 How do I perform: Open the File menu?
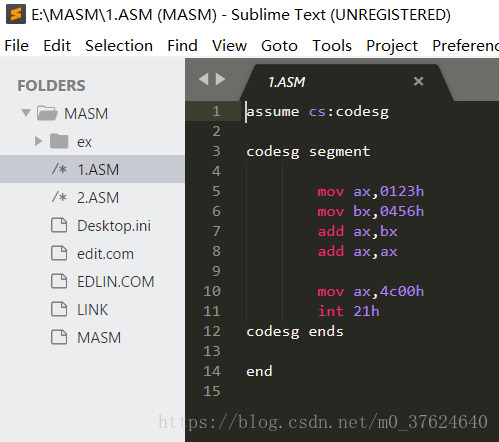[17, 46]
